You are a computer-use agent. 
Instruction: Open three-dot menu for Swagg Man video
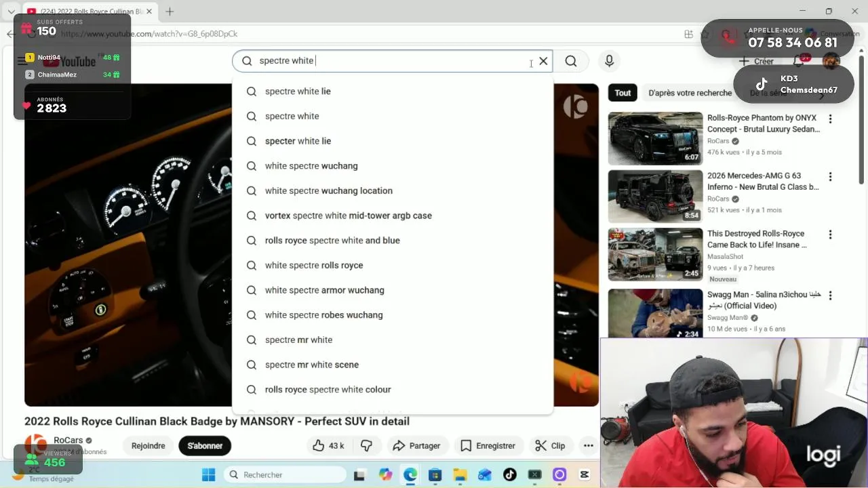click(830, 296)
